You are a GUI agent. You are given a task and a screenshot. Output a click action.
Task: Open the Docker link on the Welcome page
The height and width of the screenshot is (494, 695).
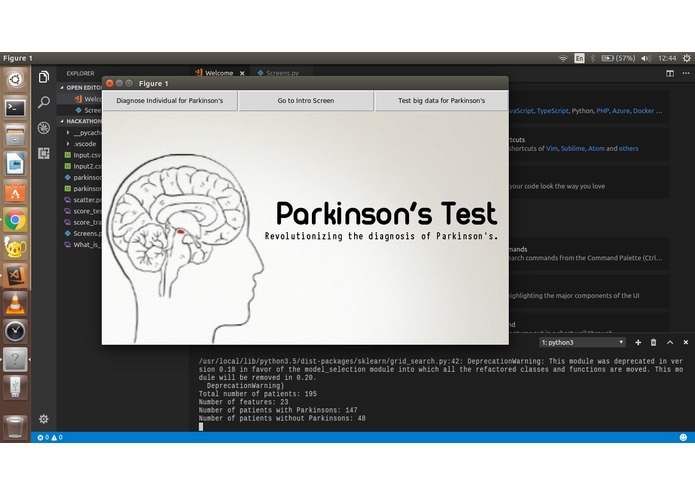click(x=643, y=111)
